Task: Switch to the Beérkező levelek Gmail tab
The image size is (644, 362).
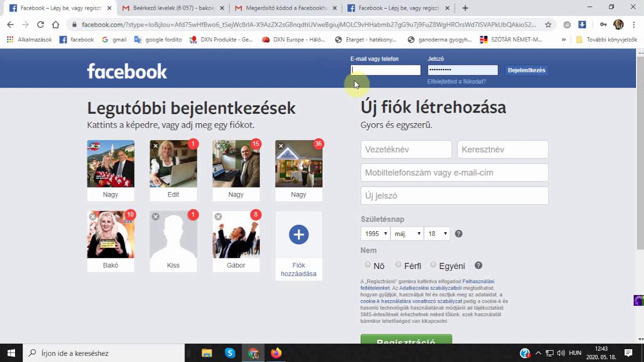Action: [173, 8]
